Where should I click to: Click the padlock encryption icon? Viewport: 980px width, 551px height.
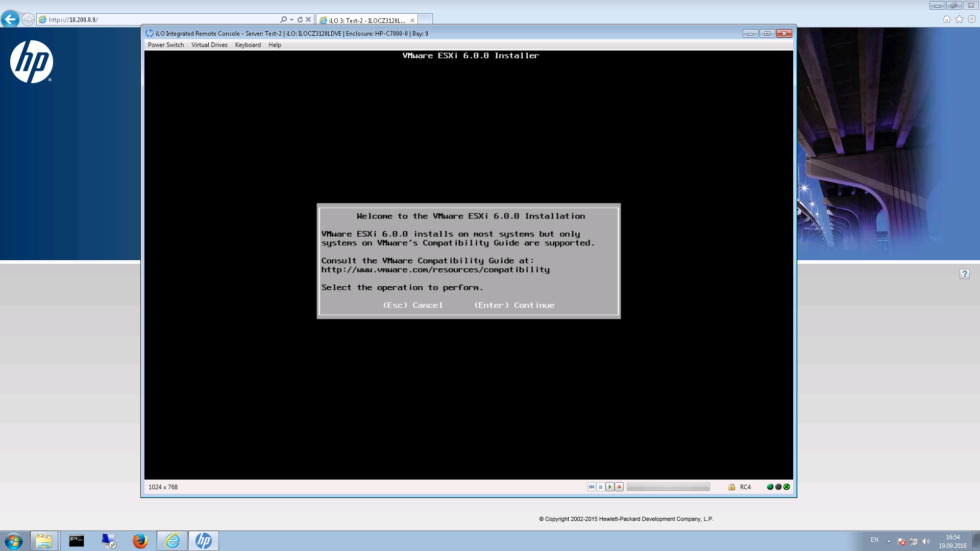(731, 487)
